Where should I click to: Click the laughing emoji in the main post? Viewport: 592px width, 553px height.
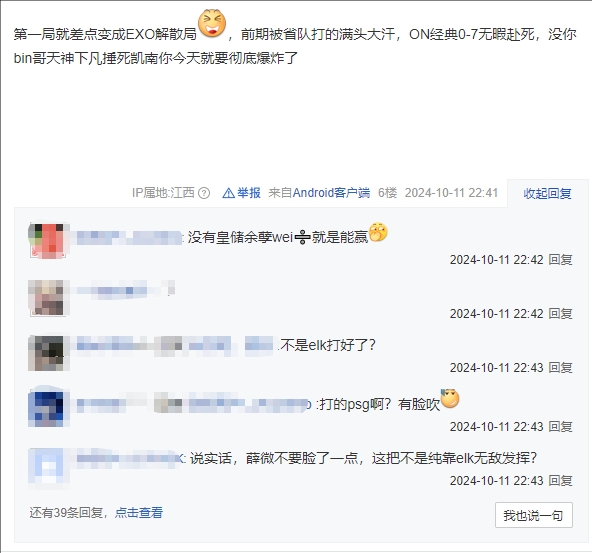[212, 23]
